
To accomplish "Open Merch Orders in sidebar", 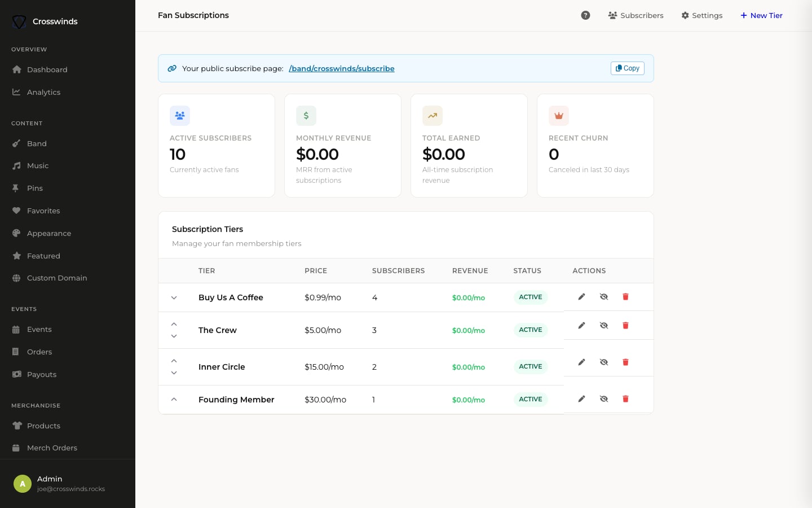I will 68,448.
